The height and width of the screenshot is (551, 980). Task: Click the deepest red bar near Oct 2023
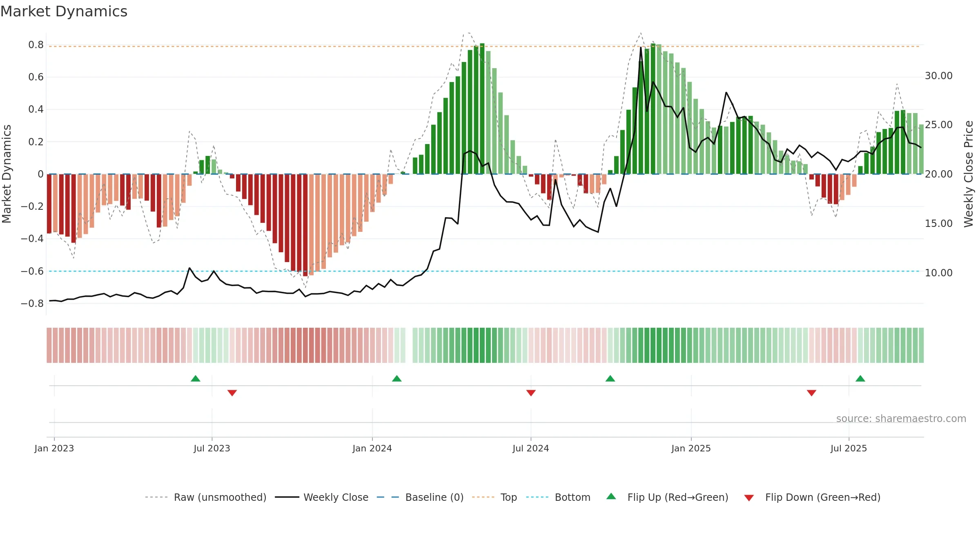(305, 225)
